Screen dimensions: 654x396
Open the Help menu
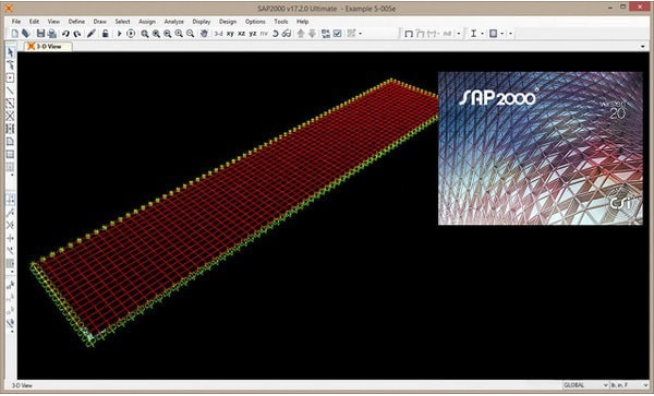pos(302,21)
